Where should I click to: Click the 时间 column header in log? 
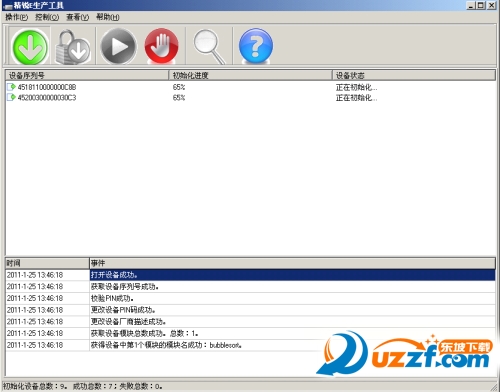[x=47, y=263]
